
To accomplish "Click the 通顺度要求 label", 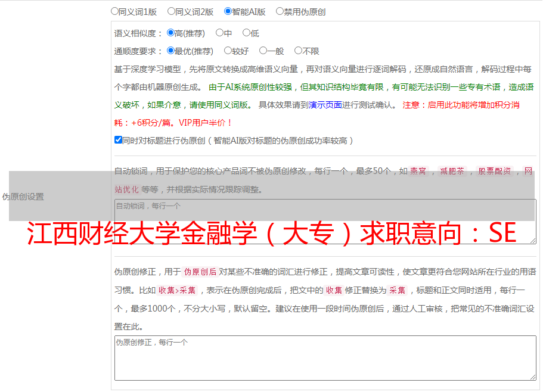I will click(138, 51).
